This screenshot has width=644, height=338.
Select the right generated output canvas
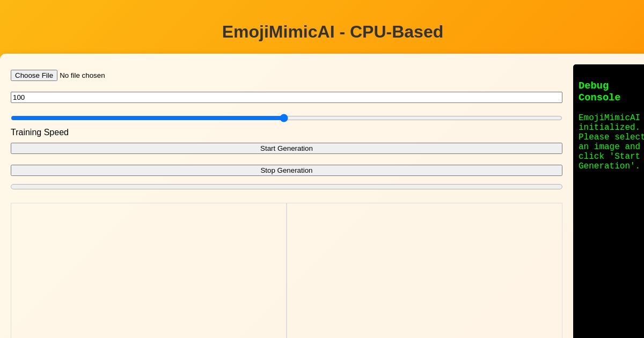424,268
